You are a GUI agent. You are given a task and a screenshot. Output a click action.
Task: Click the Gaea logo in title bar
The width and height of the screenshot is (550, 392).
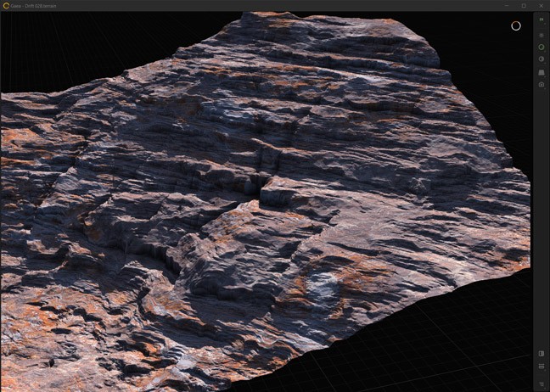(x=6, y=5)
